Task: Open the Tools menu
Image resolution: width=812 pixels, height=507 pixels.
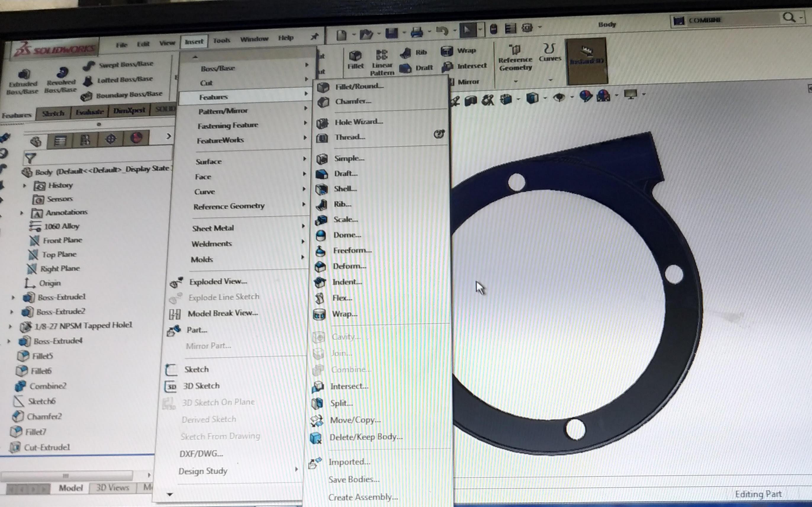Action: tap(221, 41)
